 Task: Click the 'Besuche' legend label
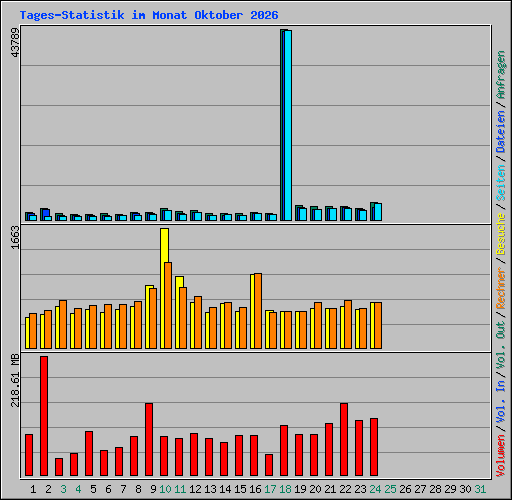tap(501, 234)
